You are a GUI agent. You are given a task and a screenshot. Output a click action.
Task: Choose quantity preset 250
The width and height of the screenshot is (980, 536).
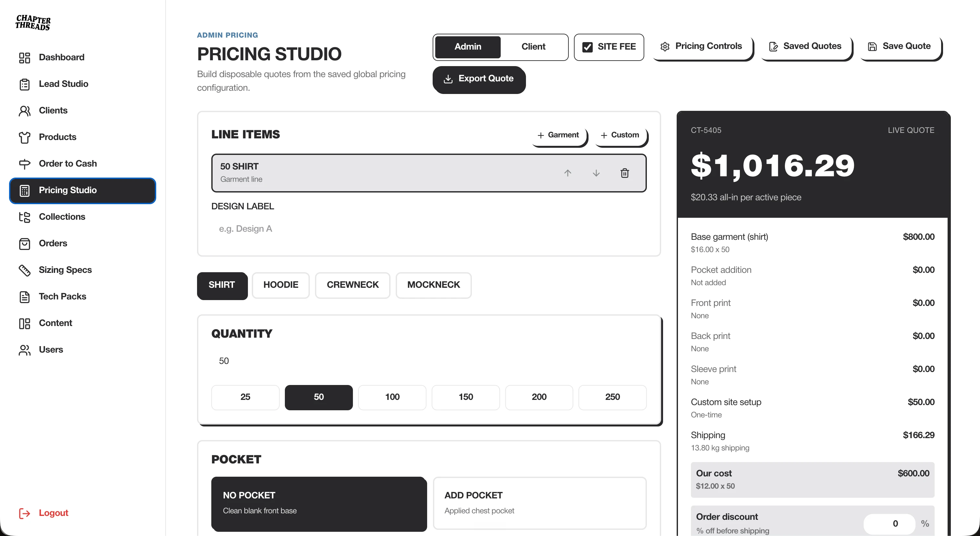612,397
